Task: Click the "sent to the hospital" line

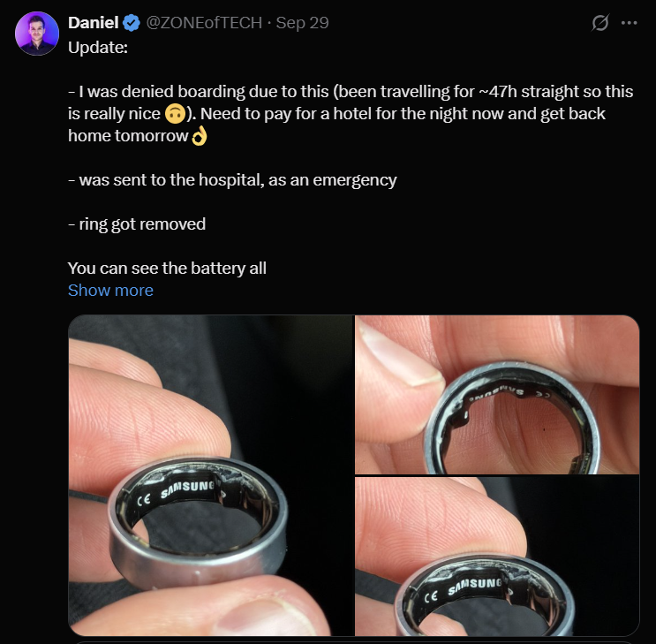Action: click(232, 180)
